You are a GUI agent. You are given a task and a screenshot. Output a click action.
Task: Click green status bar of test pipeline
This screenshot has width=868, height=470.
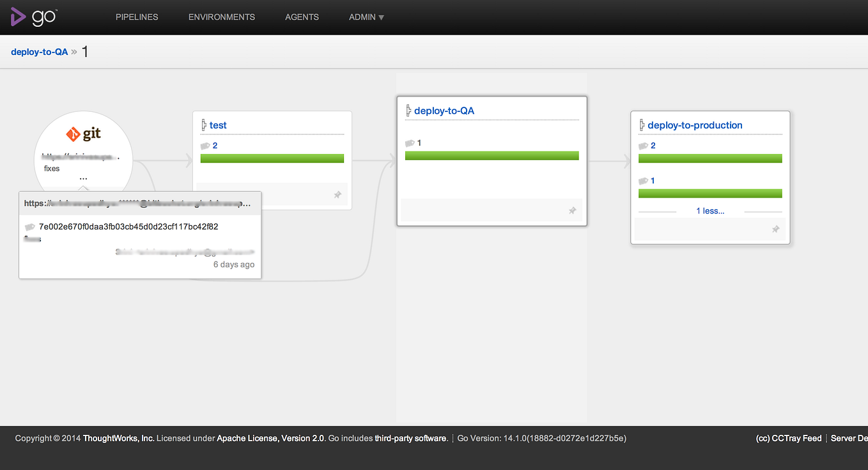click(272, 159)
